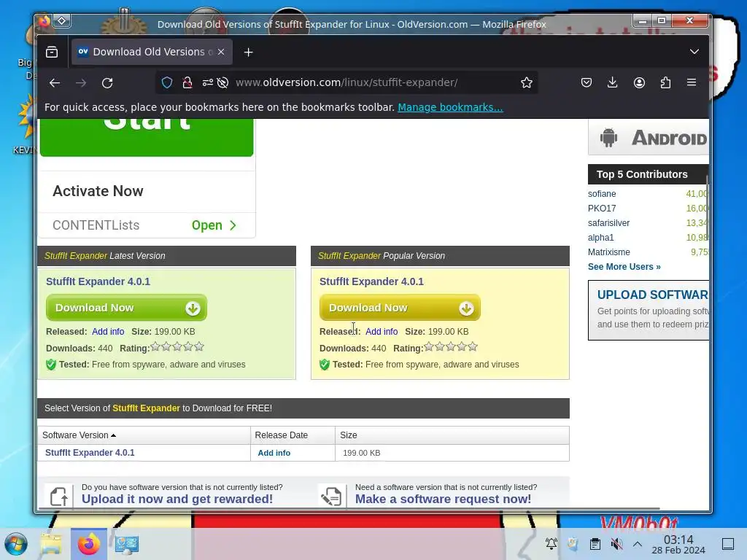Rate using Popular Version rating stars
The image size is (747, 560).
(451, 346)
